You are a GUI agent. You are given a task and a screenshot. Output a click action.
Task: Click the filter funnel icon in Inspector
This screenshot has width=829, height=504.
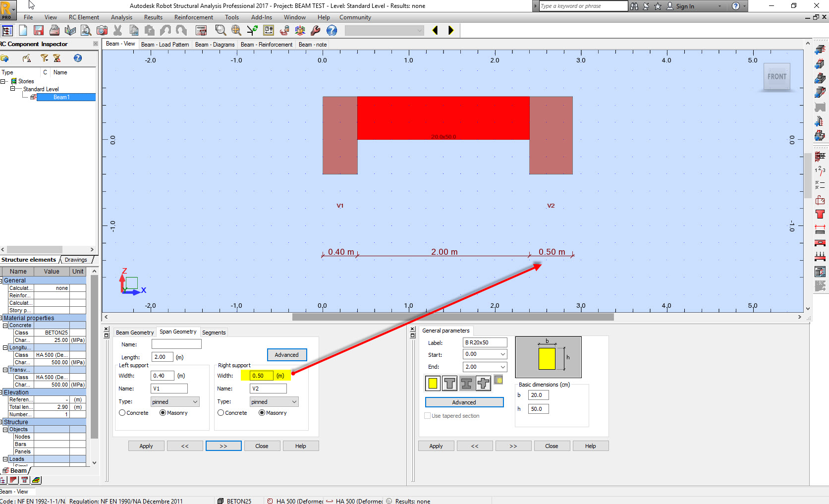(x=44, y=58)
